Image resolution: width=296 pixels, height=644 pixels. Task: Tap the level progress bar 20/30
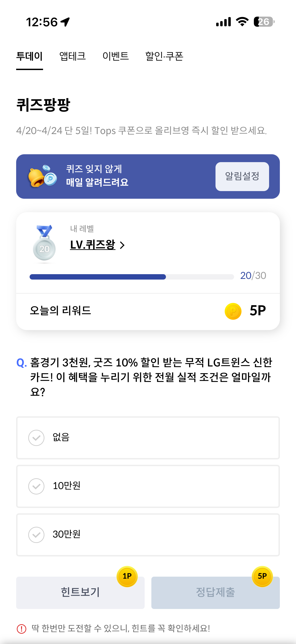coord(132,276)
